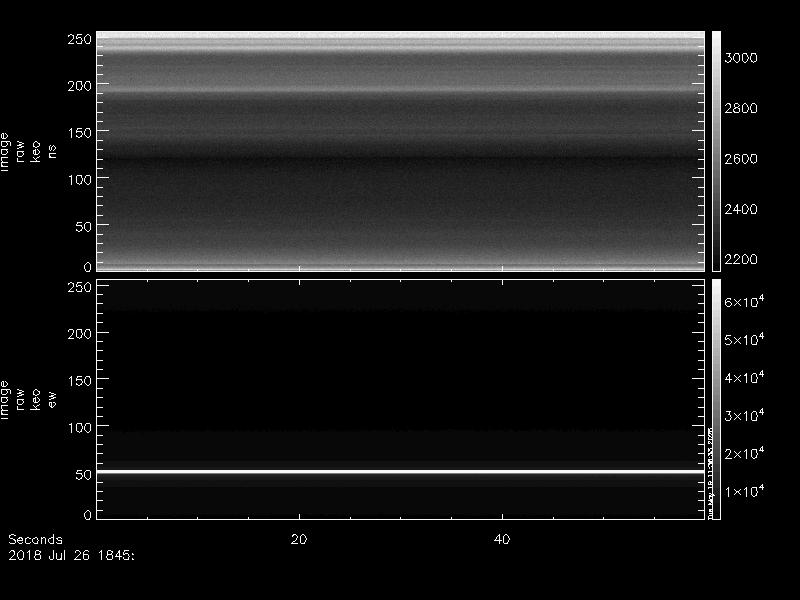Click '50' tick label of ns keogram

[x=84, y=227]
